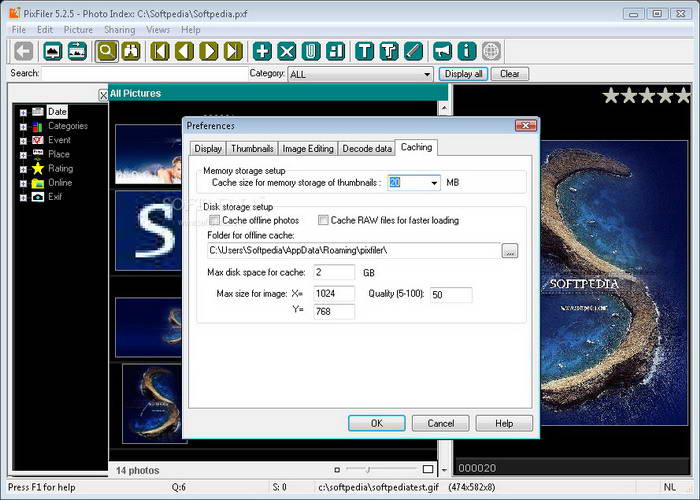
Task: Click the magnifier search toolbar icon
Action: [107, 51]
